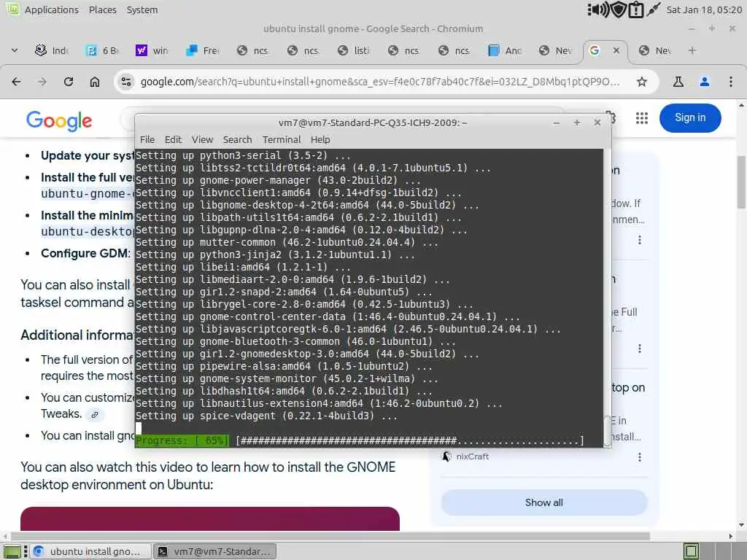Bookmark this page with star icon
Image resolution: width=747 pixels, height=560 pixels.
tap(642, 82)
